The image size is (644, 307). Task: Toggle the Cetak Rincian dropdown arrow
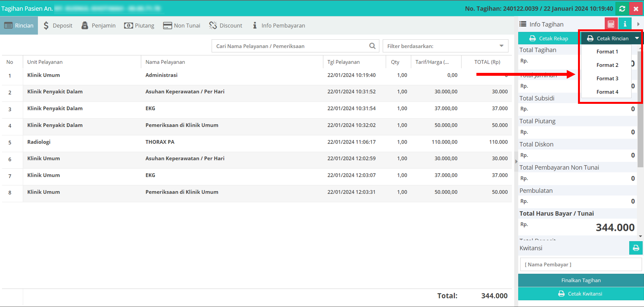click(637, 38)
